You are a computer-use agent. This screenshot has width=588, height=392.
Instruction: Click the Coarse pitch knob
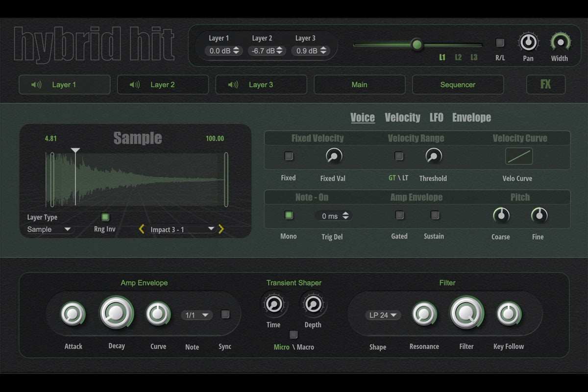coord(501,215)
